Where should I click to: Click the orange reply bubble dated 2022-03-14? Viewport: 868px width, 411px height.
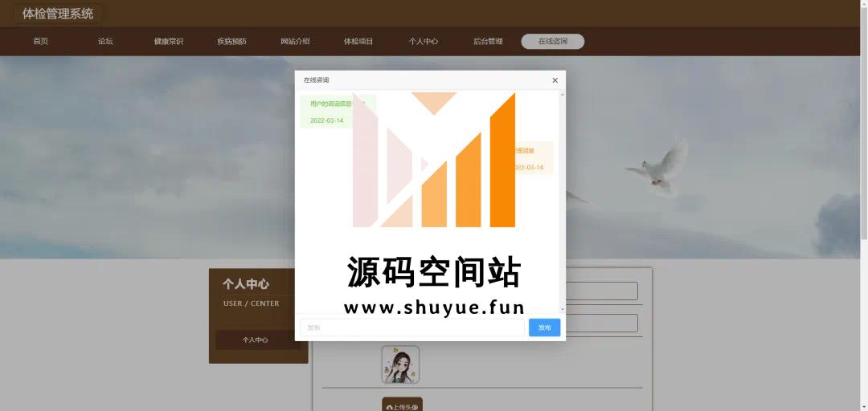click(x=532, y=158)
